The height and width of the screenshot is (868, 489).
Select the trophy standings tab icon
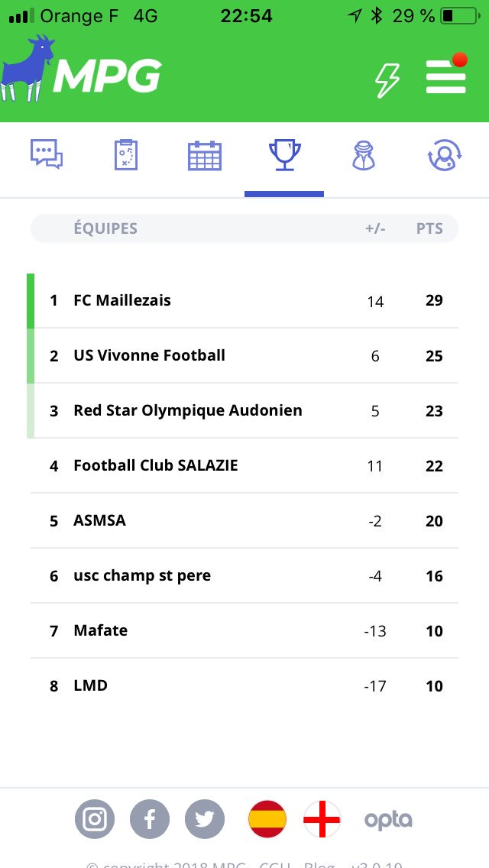tap(284, 155)
